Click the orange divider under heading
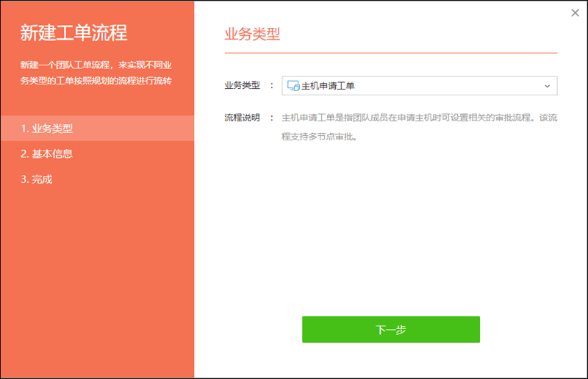 390,53
